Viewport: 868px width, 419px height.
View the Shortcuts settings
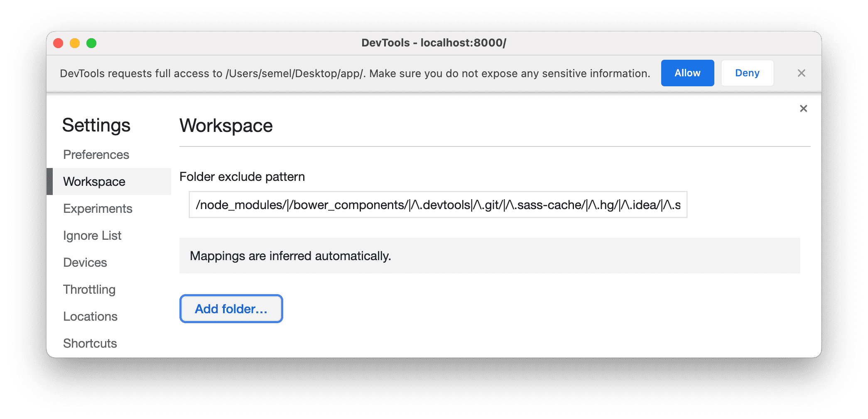click(90, 343)
